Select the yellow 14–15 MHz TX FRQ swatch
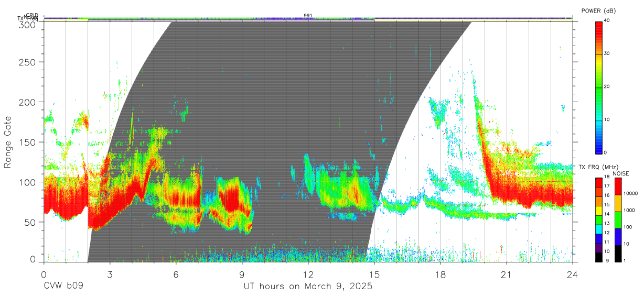644x297 pixels. 598,210
